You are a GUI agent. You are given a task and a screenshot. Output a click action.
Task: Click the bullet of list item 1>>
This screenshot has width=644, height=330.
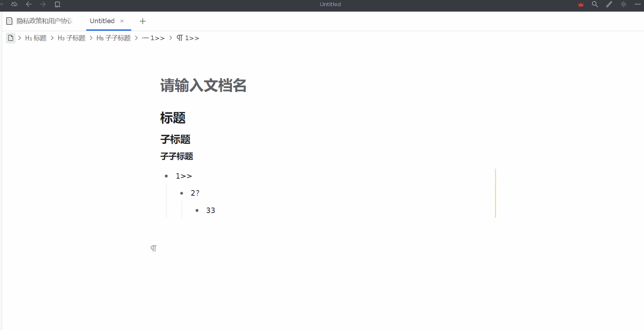point(166,176)
